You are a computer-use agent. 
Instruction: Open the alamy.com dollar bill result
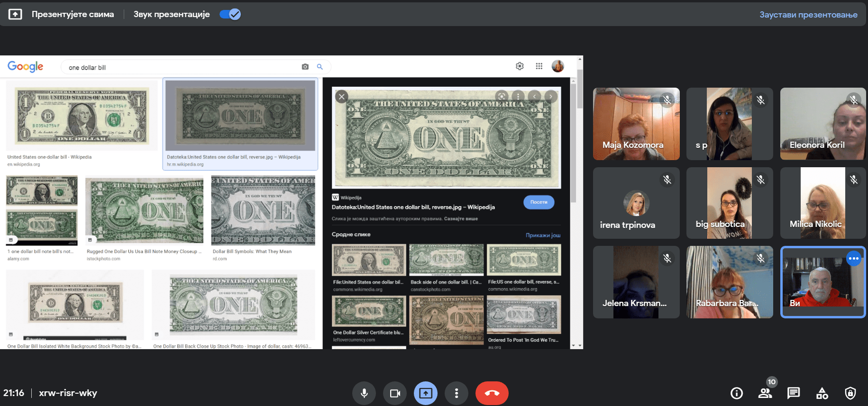coord(42,218)
